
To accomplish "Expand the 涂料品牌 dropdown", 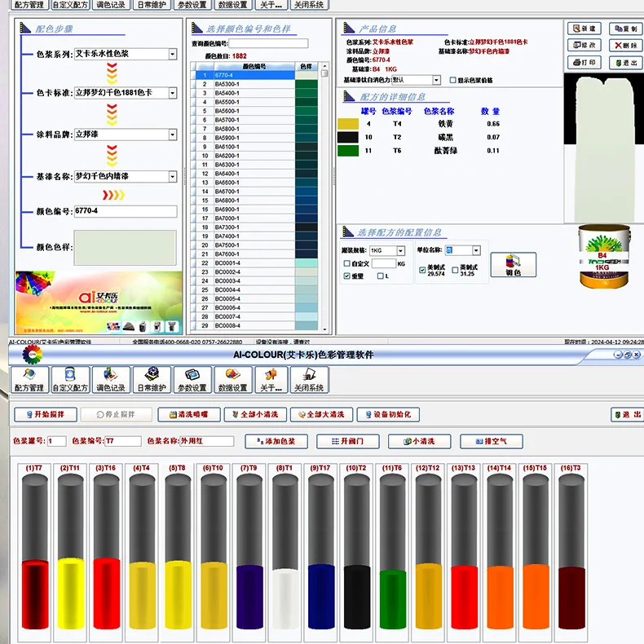I will pos(173,135).
